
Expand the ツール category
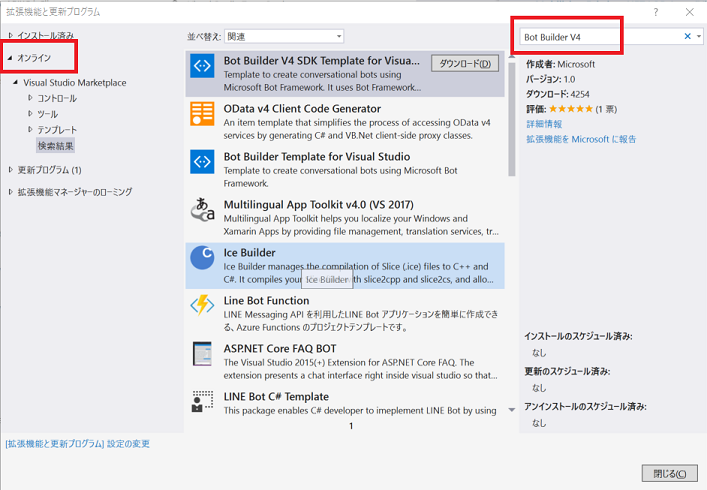(x=30, y=114)
